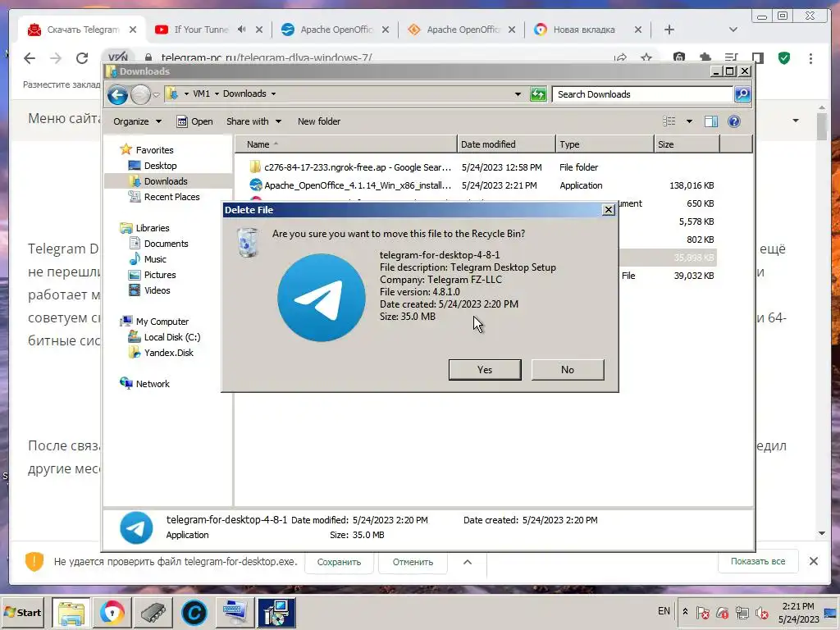Click the green shield extension icon
The height and width of the screenshot is (630, 840).
click(x=784, y=58)
